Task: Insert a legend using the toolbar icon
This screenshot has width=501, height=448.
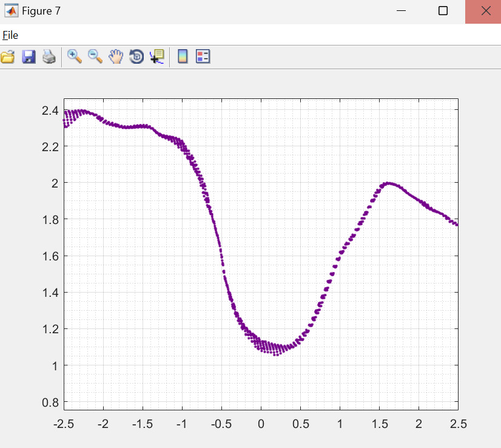Action: tap(203, 57)
